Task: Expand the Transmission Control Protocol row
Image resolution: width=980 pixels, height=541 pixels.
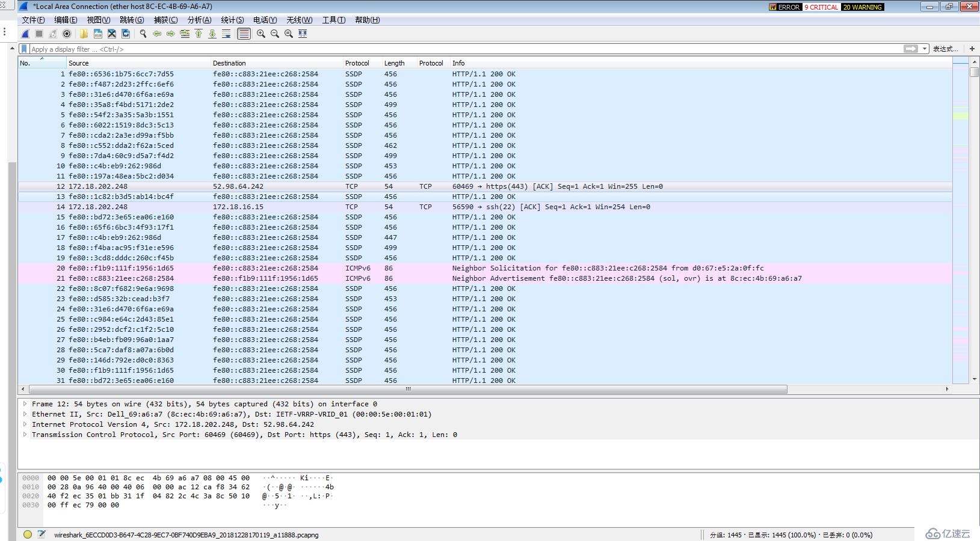Action: pyautogui.click(x=25, y=435)
